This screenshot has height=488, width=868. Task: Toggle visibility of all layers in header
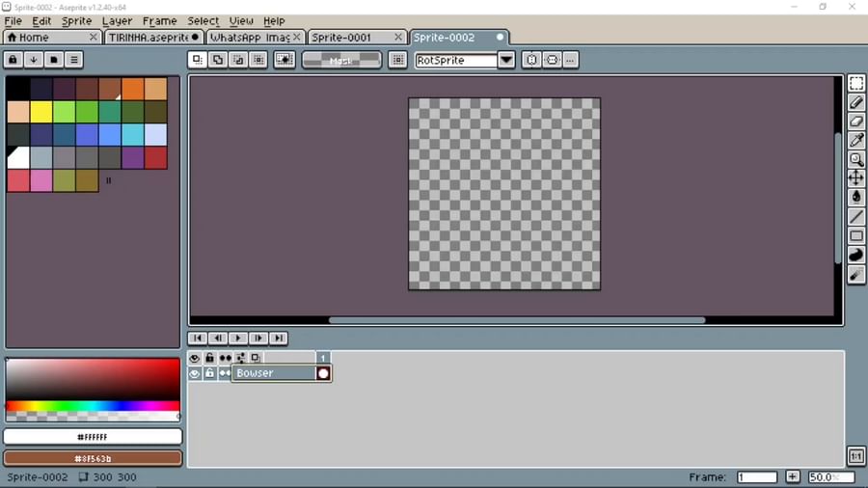[x=194, y=358]
